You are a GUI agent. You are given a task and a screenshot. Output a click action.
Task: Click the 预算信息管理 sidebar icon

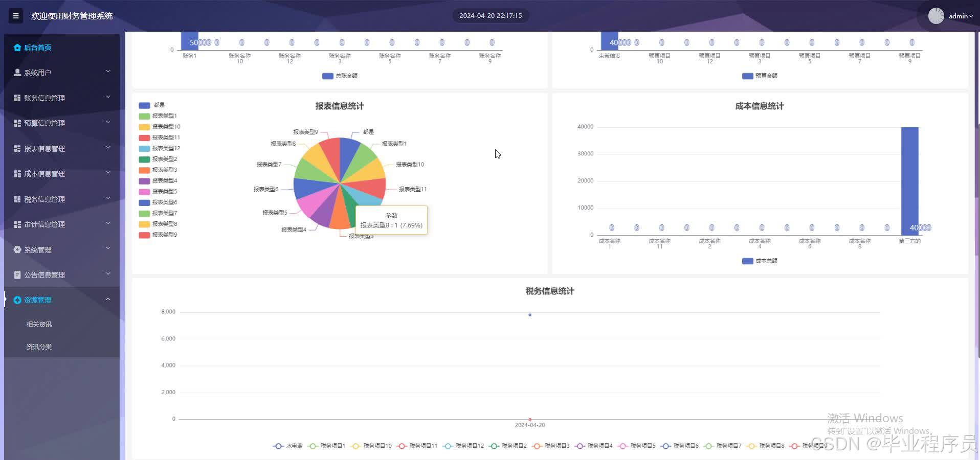pyautogui.click(x=16, y=123)
